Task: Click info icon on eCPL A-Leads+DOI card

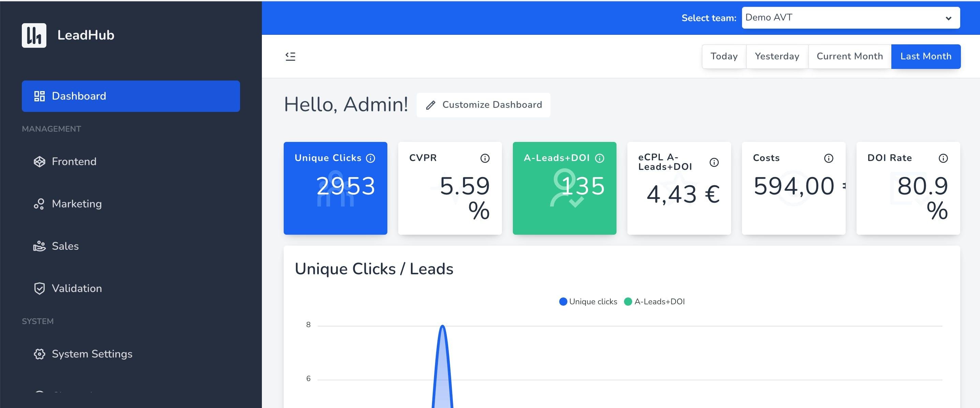Action: (x=714, y=162)
